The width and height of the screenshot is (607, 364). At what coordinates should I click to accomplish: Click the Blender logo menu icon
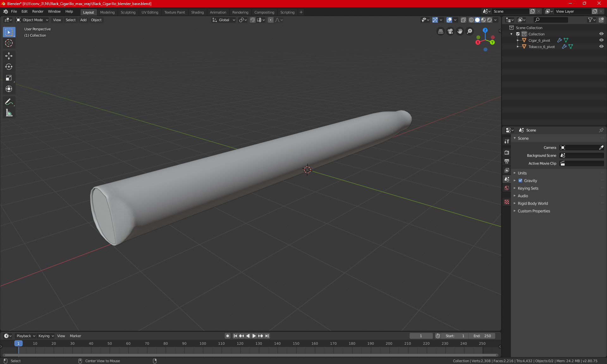point(5,11)
